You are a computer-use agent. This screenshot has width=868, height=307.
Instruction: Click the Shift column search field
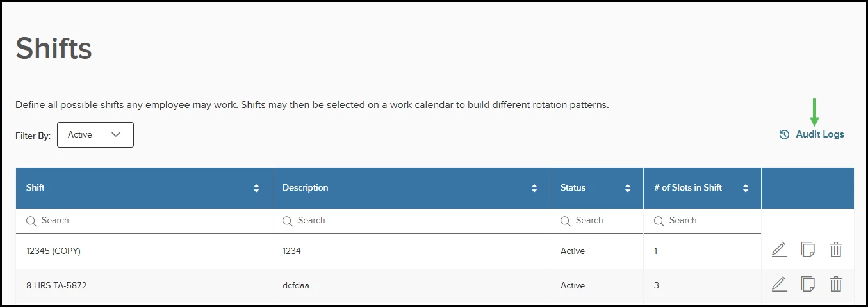(x=147, y=221)
